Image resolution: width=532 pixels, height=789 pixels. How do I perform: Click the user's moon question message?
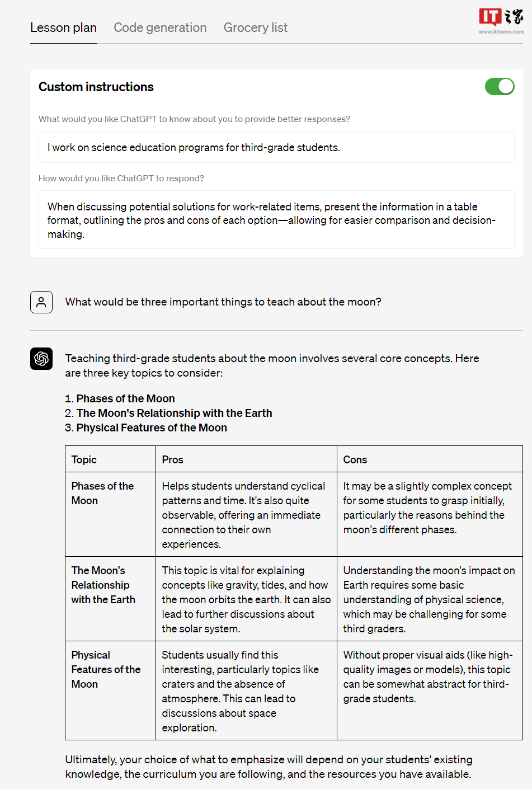click(223, 302)
